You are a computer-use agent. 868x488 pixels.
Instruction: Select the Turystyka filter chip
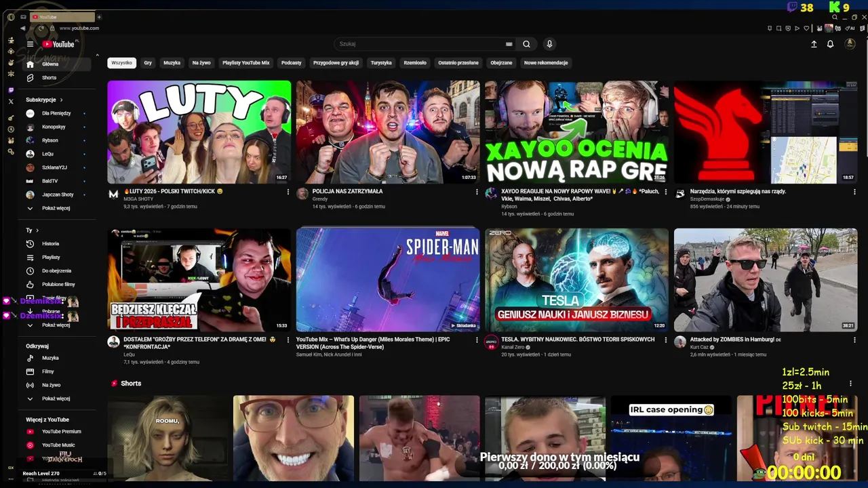click(381, 62)
